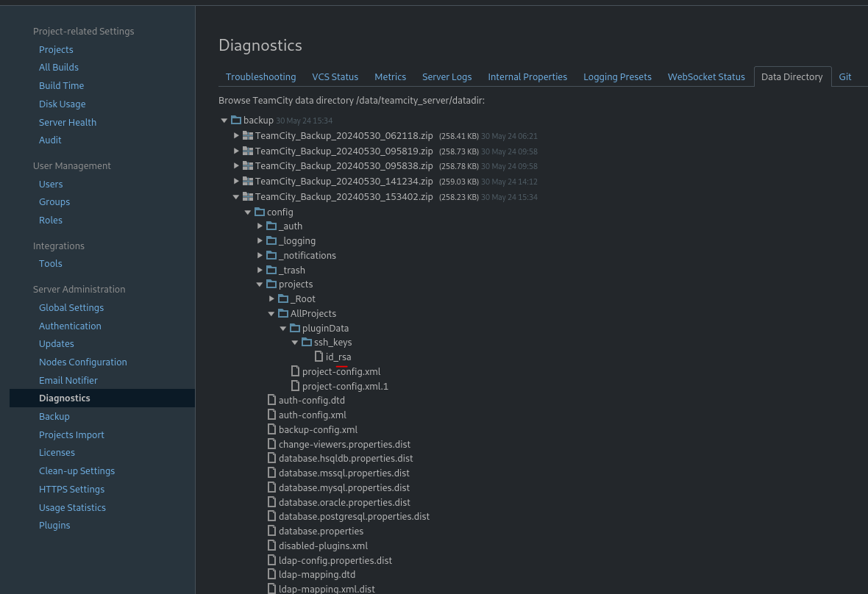The width and height of the screenshot is (868, 594).
Task: Expand TeamCity_Backup_20240530_141234.zip arrow
Action: tap(236, 182)
